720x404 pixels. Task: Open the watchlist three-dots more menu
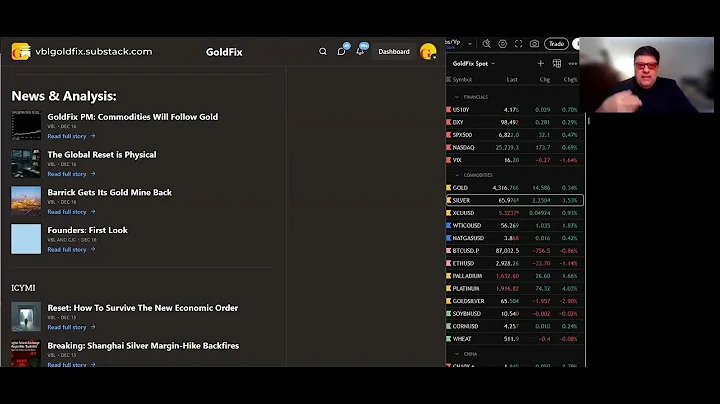pos(573,64)
